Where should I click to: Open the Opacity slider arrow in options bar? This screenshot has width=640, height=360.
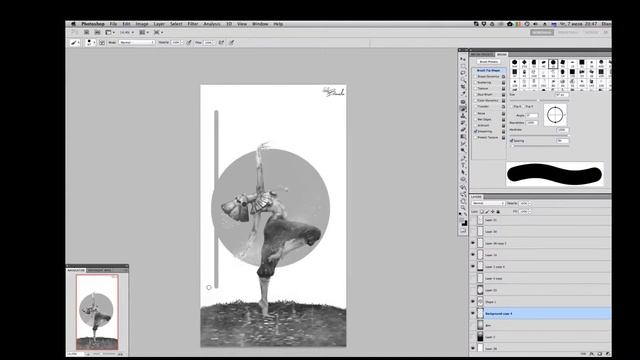(x=182, y=42)
